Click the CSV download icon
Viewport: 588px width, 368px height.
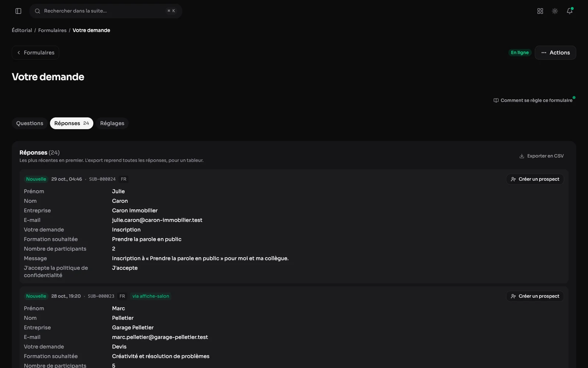point(521,156)
